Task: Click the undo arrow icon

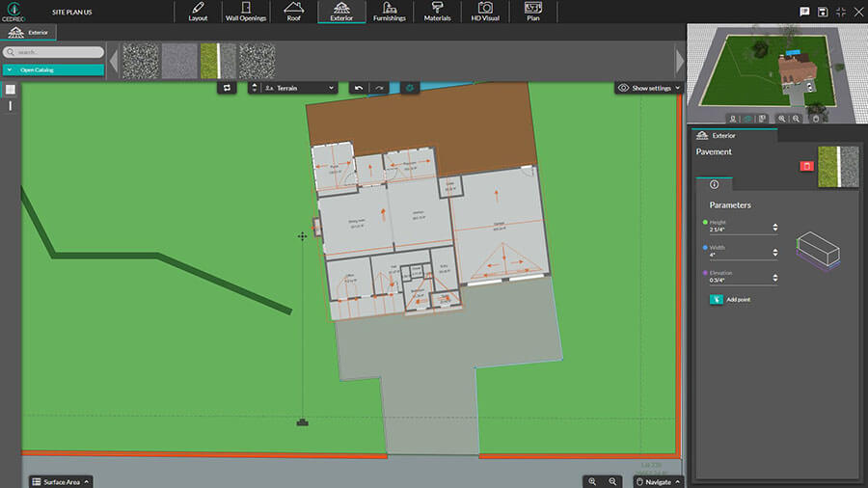Action: (x=359, y=88)
